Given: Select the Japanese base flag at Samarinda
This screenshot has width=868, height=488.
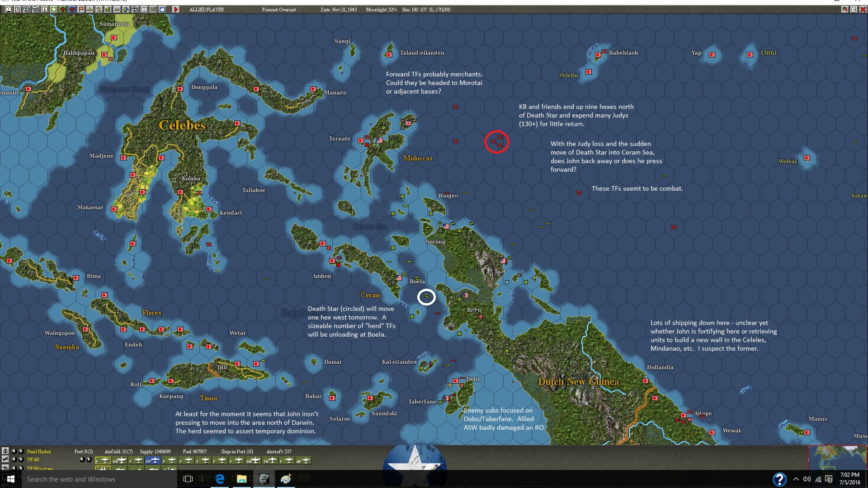Looking at the screenshot, I should pos(114,38).
